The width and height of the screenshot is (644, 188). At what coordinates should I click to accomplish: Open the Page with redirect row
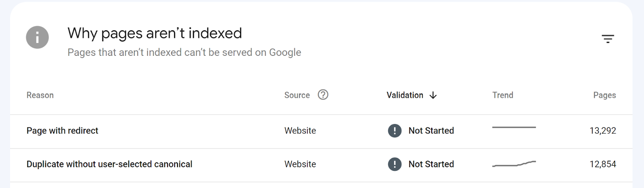62,131
